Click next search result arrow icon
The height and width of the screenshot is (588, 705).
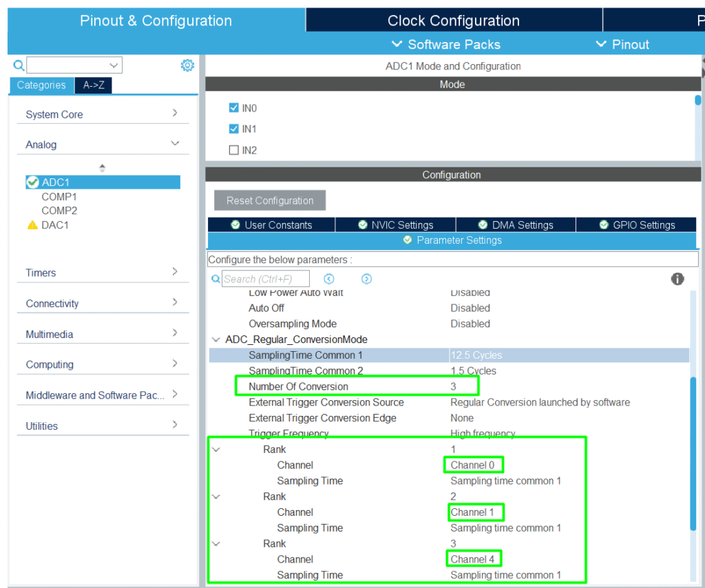[366, 279]
